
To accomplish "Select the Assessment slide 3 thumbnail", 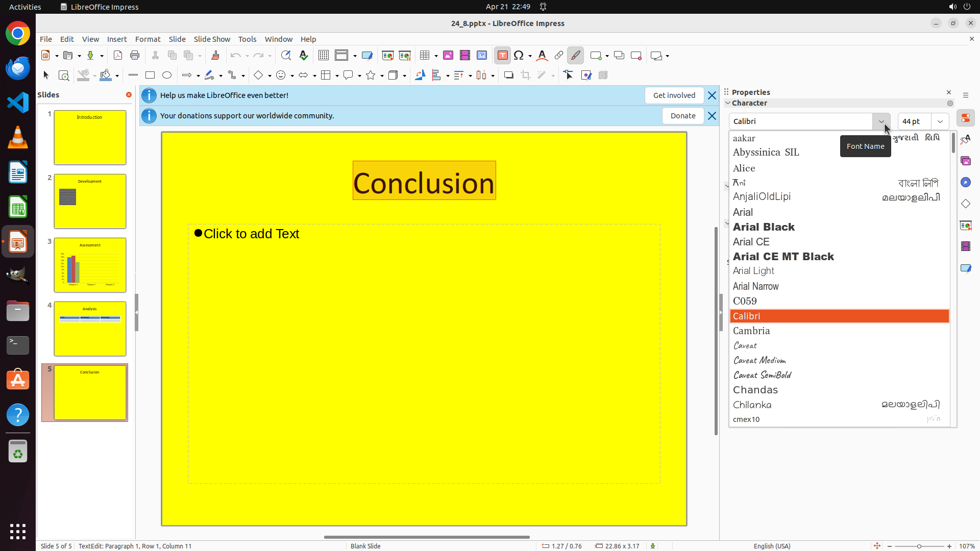I will [x=90, y=265].
